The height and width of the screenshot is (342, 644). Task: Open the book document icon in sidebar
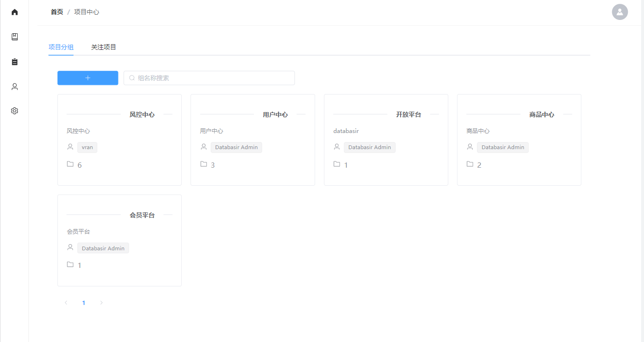click(x=15, y=37)
